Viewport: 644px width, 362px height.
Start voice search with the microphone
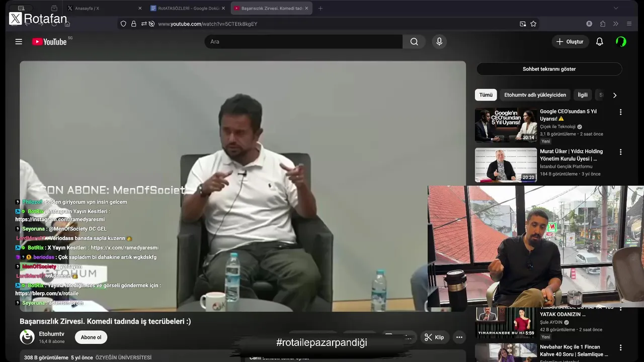coord(439,42)
